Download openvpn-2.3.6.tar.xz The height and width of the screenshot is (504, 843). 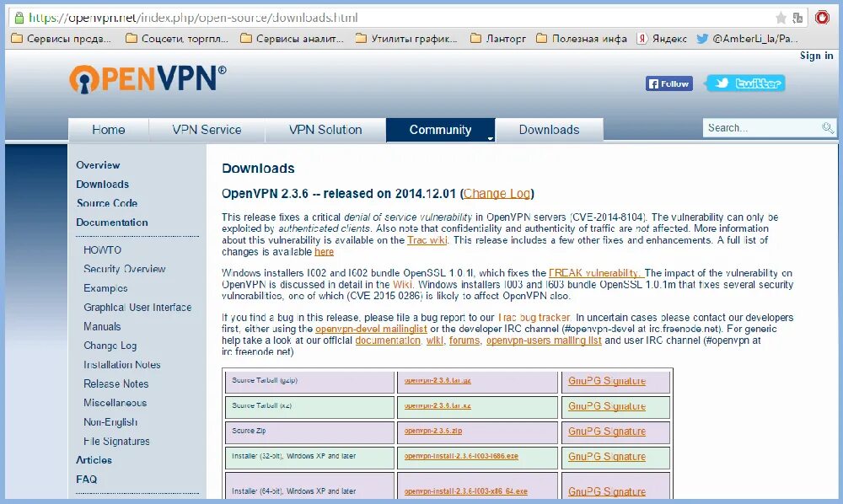438,405
